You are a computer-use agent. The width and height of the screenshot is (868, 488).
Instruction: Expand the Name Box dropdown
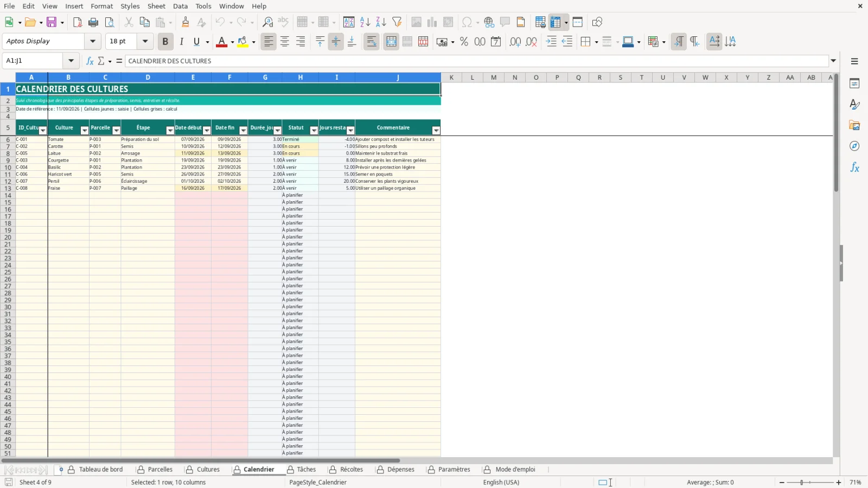click(x=71, y=61)
